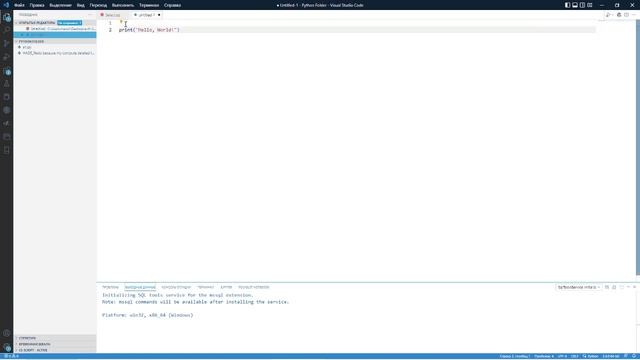This screenshot has height=360, width=640.
Task: Switch to the Problems panel tab
Action: tap(110, 287)
